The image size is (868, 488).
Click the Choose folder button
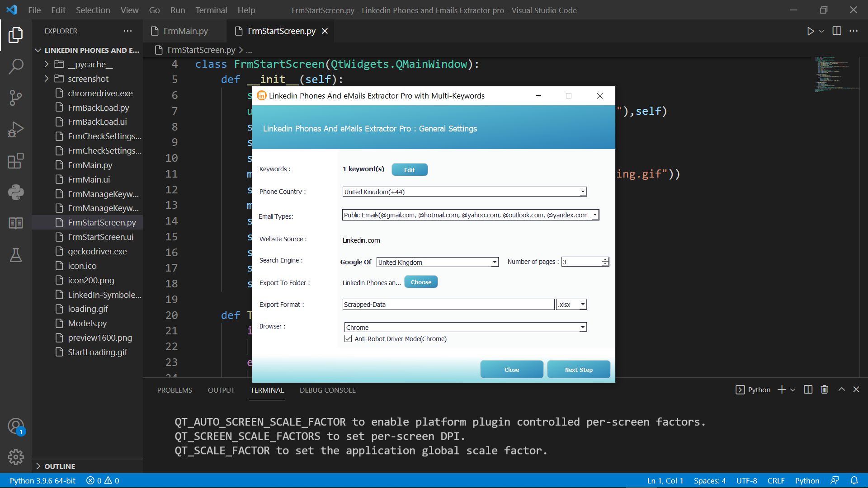(421, 282)
